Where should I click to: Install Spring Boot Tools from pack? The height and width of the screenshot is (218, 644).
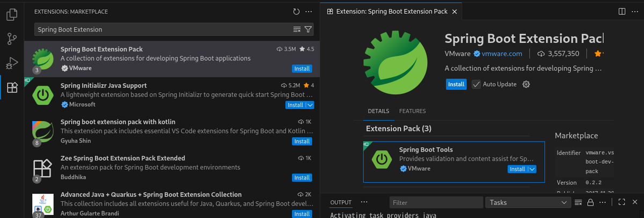point(517,169)
